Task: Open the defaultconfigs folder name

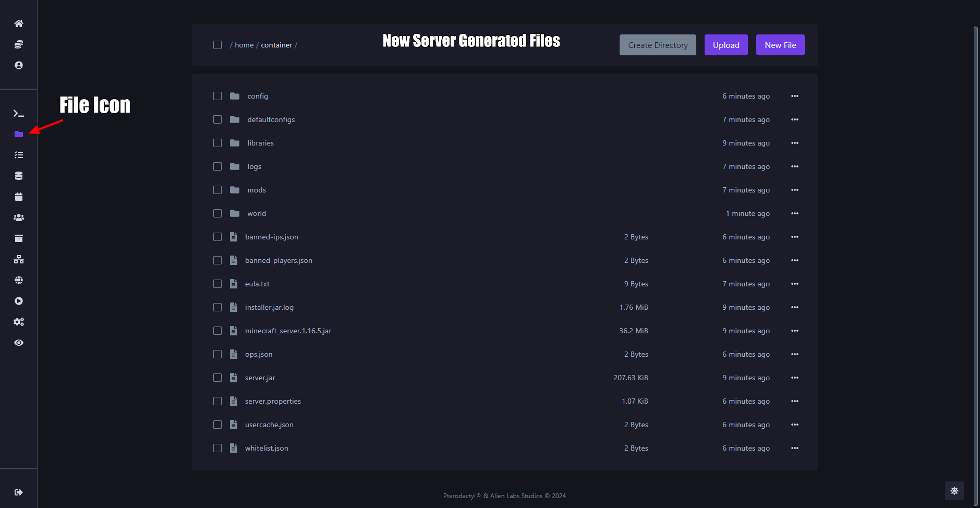Action: [271, 119]
